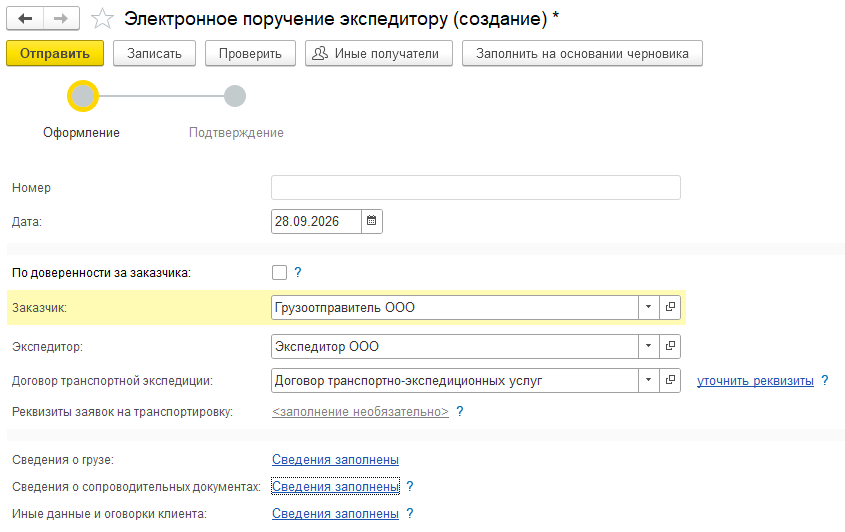Follow the уточнить реквизиты link
Viewport: 845px width, 532px height.
[755, 381]
